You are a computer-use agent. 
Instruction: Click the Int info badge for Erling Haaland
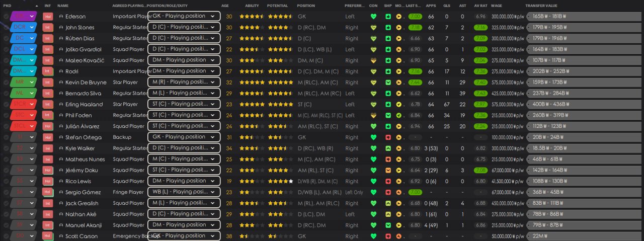(48, 105)
